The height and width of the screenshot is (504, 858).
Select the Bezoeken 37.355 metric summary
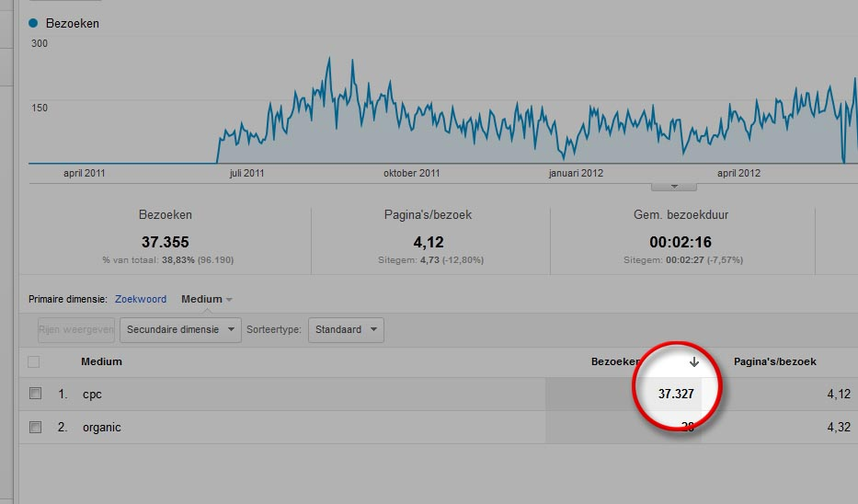166,241
